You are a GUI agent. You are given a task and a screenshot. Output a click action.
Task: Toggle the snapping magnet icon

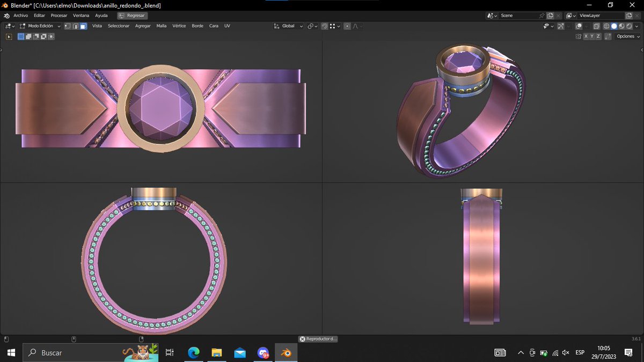325,26
